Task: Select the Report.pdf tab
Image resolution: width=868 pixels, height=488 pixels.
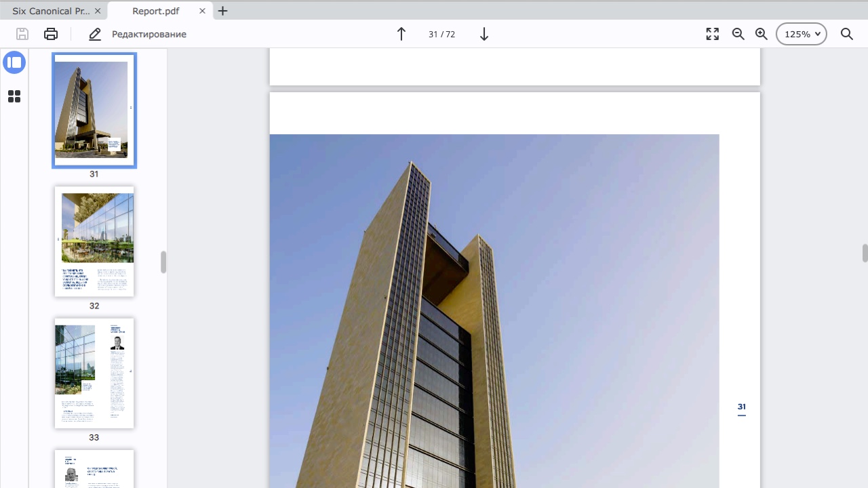Action: coord(155,11)
